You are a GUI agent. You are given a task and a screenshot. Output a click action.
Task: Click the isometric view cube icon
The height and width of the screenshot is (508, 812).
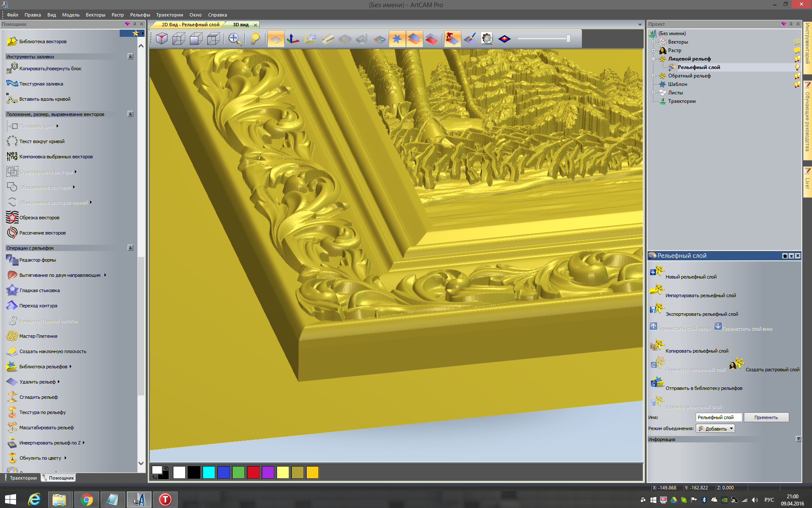[162, 39]
